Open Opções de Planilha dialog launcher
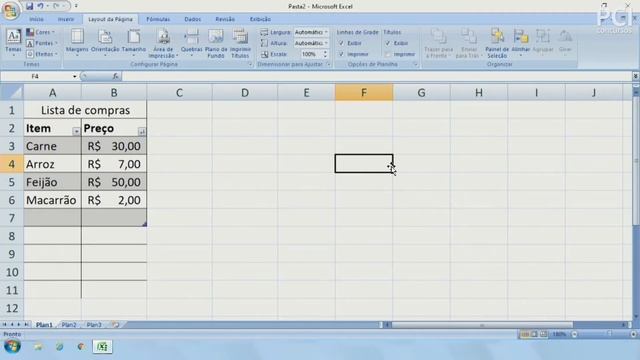Screen dimensions: 640x360 (415, 64)
